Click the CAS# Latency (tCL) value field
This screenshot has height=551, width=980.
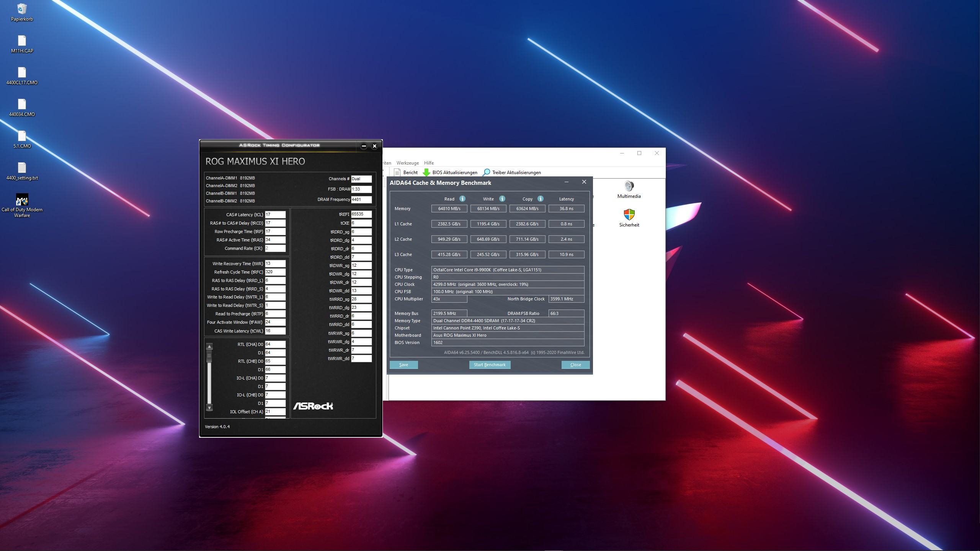[275, 215]
